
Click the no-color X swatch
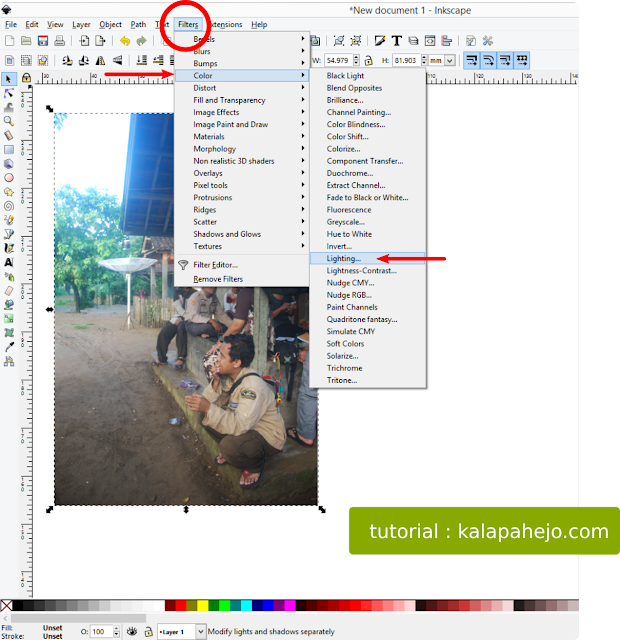[x=6, y=605]
